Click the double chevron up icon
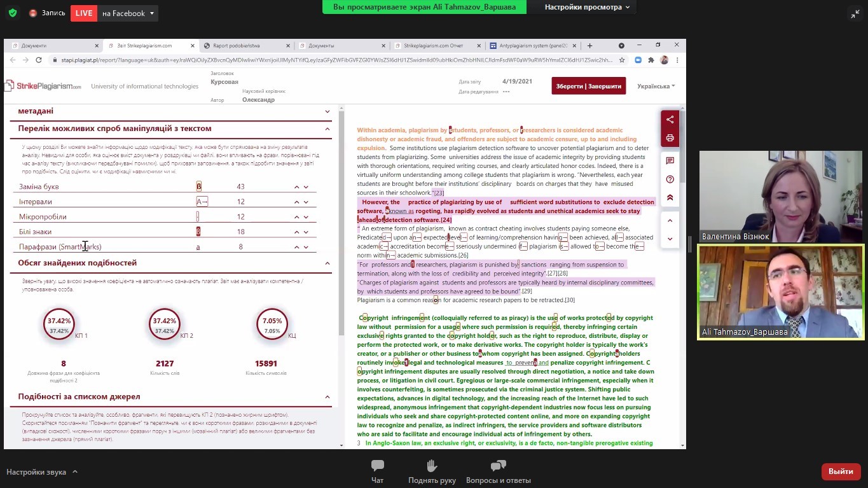 point(670,198)
